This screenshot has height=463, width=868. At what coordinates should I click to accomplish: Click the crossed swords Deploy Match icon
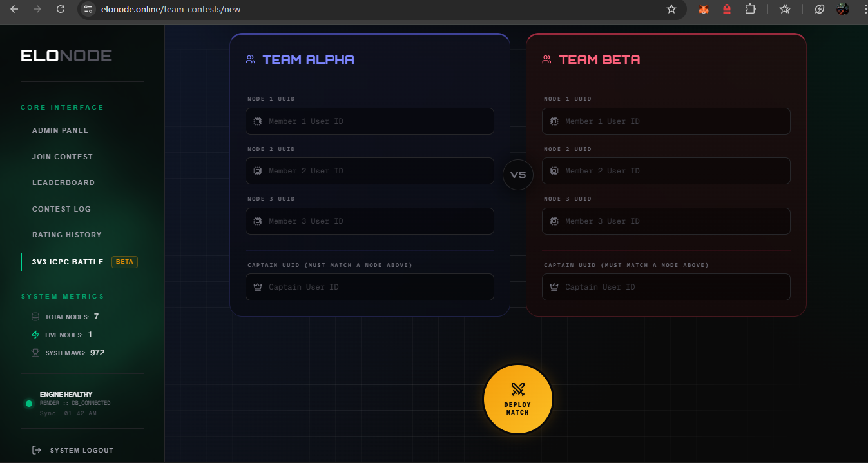coord(518,389)
